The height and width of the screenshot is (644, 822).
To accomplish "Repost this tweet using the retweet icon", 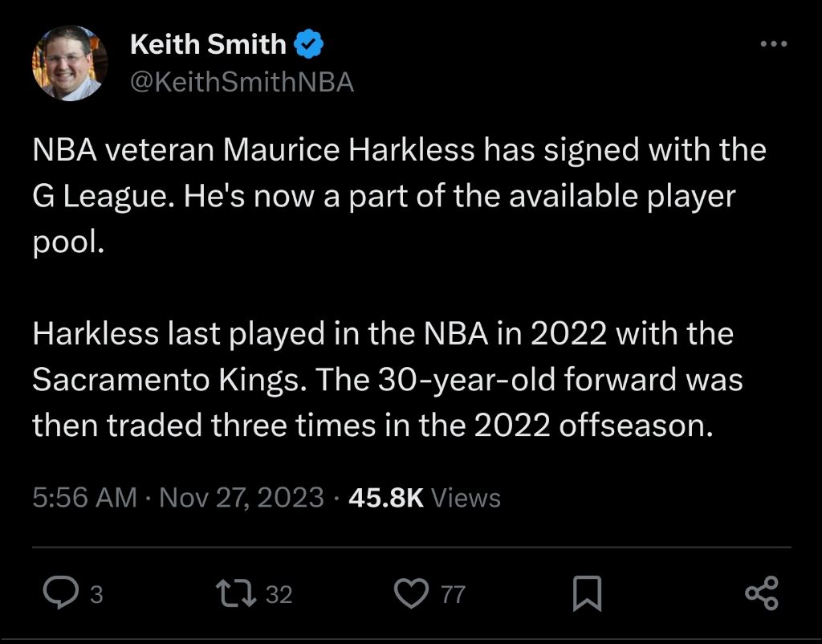I will [x=236, y=594].
